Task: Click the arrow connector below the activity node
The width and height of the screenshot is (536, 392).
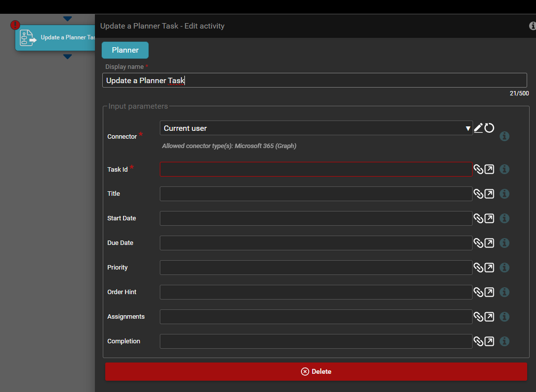Action: click(x=67, y=57)
